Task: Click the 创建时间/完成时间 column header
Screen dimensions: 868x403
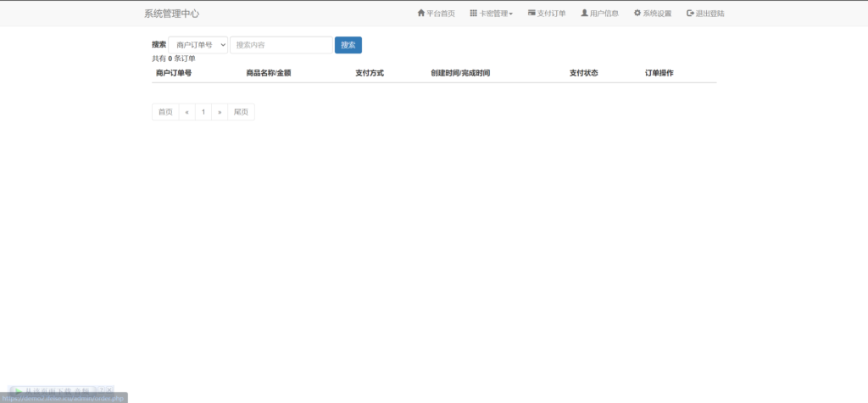Action: tap(460, 73)
